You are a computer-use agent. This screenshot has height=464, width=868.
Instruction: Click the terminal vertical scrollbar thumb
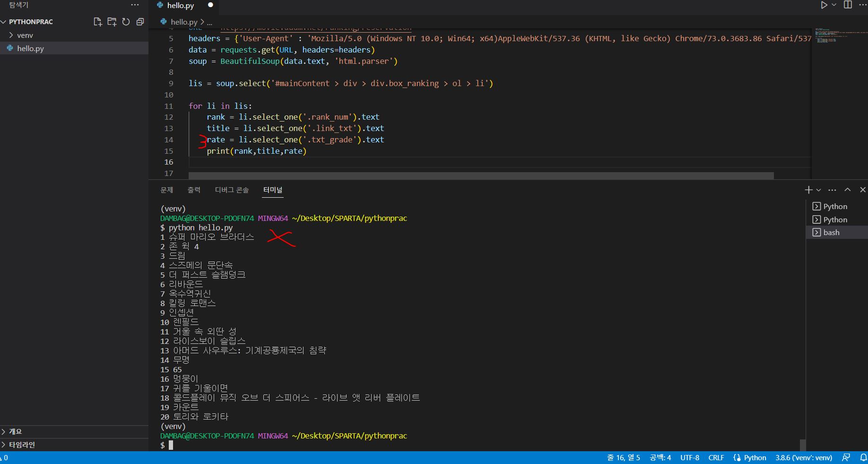(x=802, y=445)
